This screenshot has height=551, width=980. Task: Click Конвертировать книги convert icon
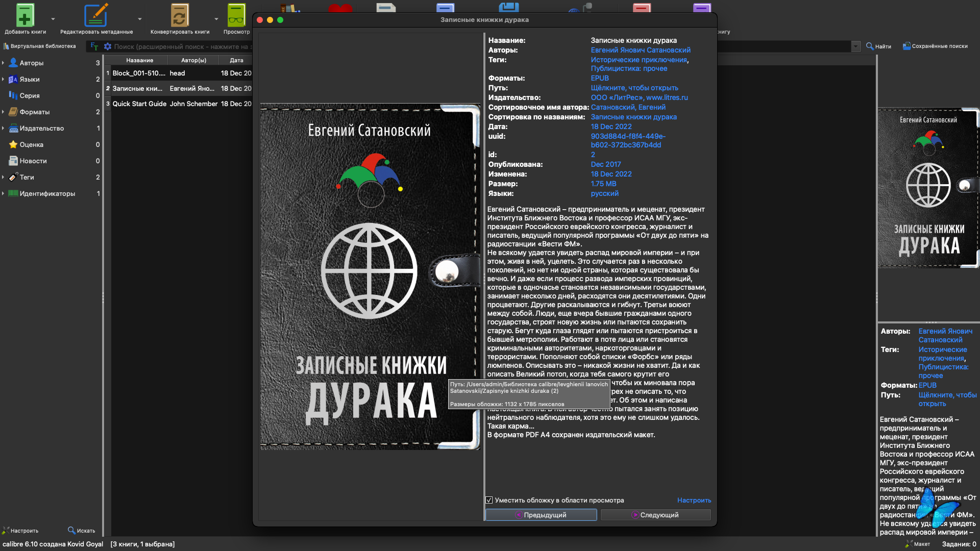coord(180,15)
